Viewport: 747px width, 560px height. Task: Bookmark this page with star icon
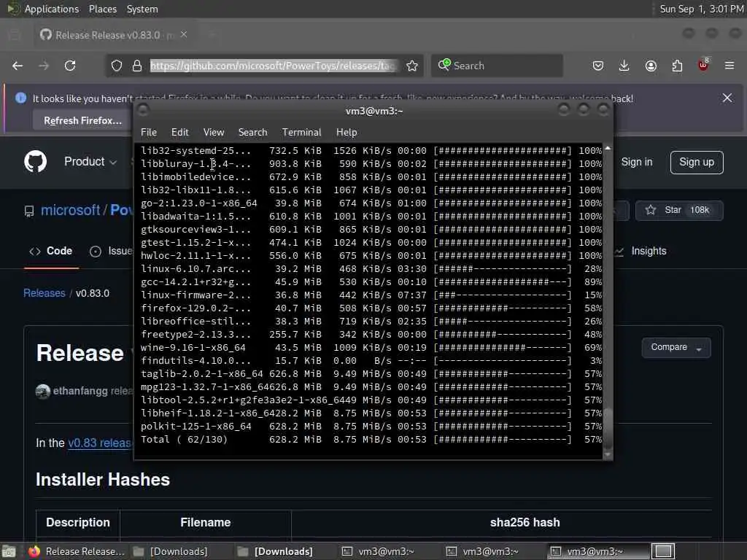[412, 66]
